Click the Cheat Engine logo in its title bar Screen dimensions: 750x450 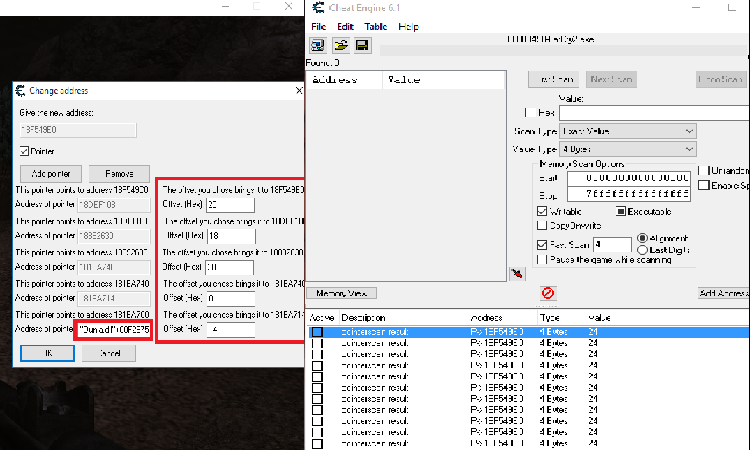[318, 8]
